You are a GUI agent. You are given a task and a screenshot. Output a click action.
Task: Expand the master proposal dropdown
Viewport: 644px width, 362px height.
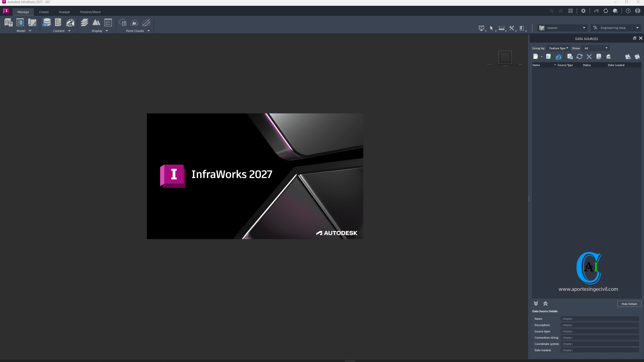(584, 28)
